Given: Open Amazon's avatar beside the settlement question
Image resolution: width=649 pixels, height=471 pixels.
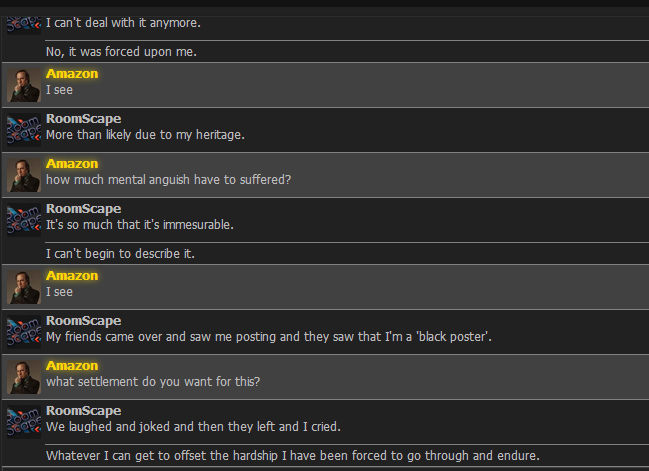Looking at the screenshot, I should pos(24,377).
